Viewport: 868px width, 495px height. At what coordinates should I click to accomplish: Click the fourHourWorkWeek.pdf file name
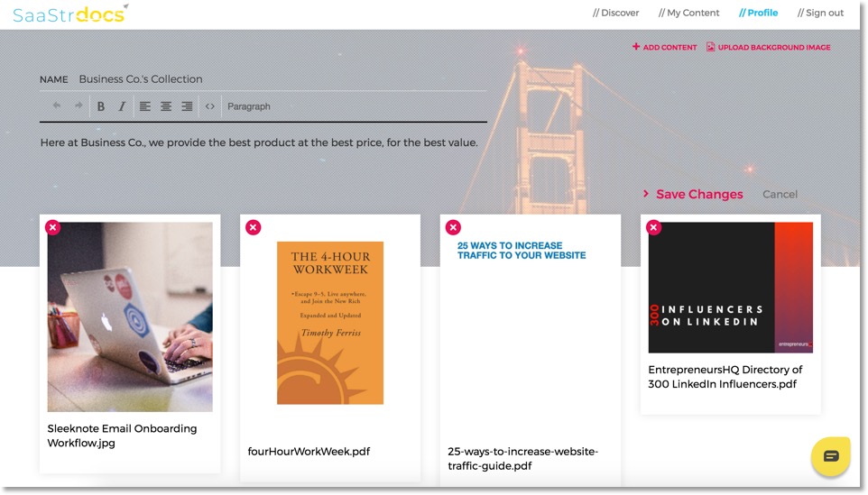pyautogui.click(x=309, y=452)
